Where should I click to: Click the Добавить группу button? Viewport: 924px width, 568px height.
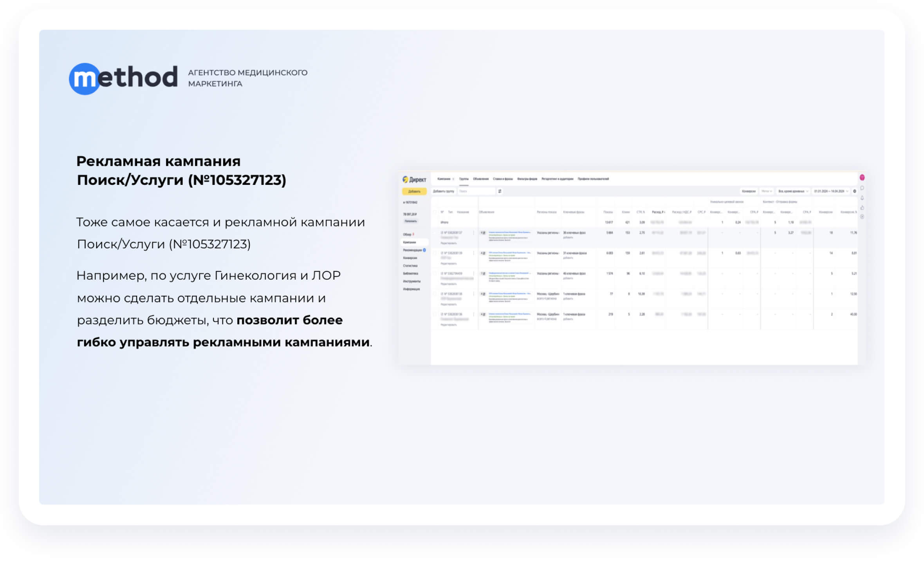point(443,191)
